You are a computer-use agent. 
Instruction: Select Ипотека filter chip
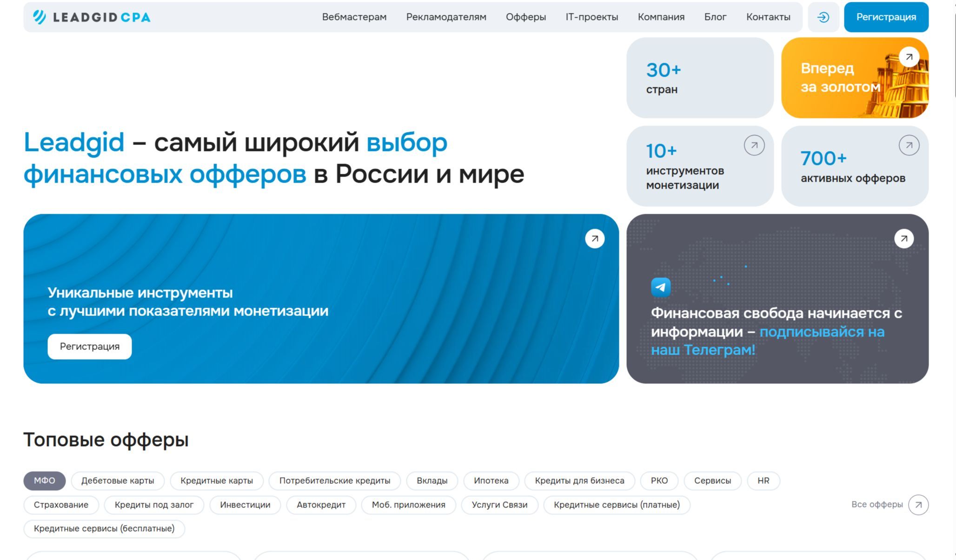pyautogui.click(x=491, y=481)
